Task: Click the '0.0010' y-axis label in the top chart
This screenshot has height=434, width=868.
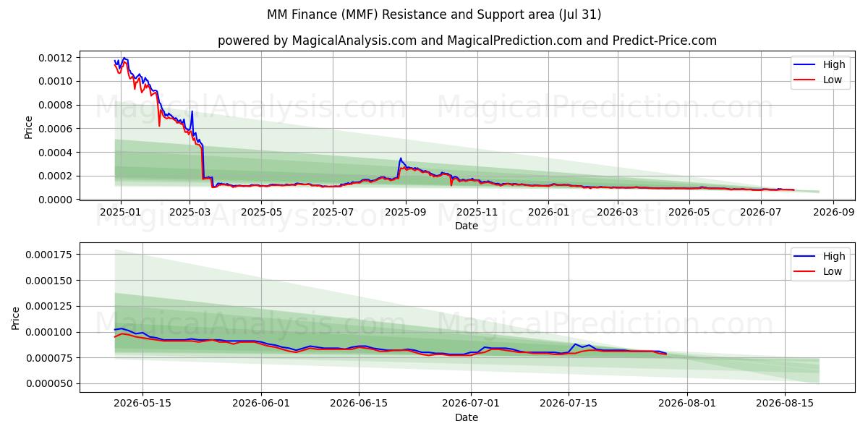Action: pos(55,82)
